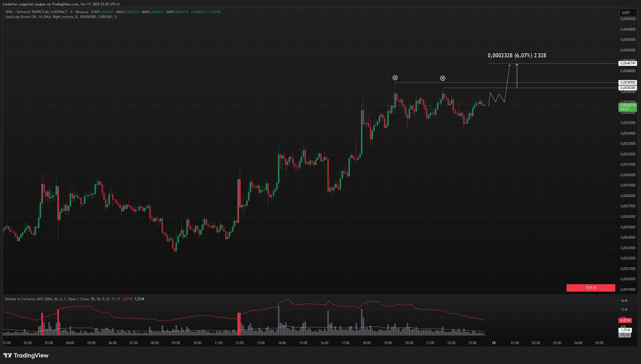Click the TradingView logo
Image resolution: width=641 pixels, height=364 pixels.
click(x=26, y=355)
